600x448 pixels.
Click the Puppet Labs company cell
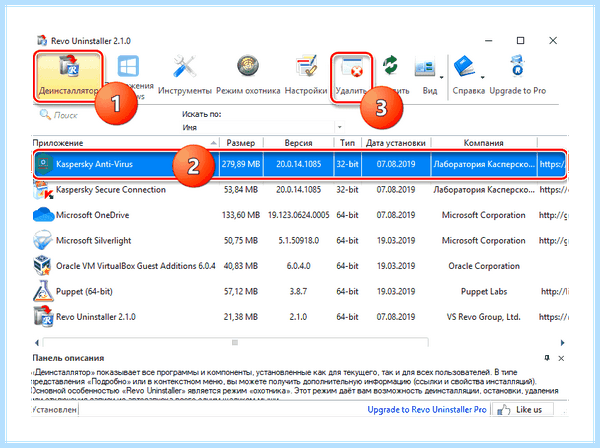[x=484, y=292]
